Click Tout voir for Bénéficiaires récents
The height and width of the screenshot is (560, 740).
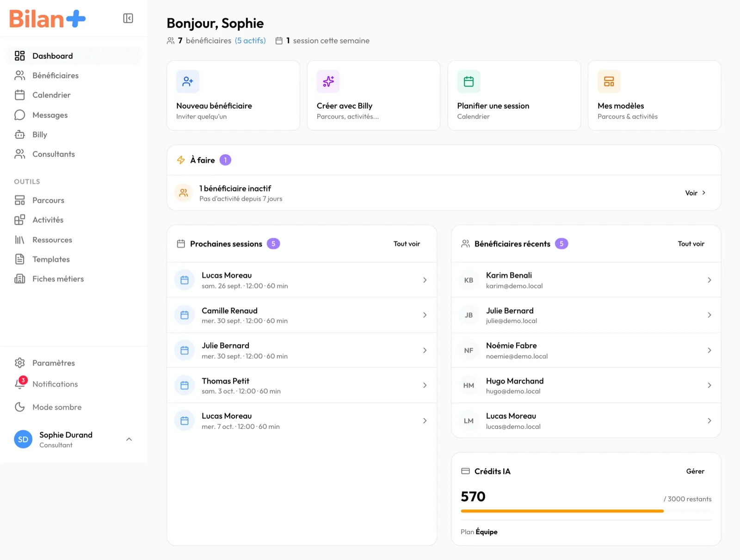(x=691, y=244)
